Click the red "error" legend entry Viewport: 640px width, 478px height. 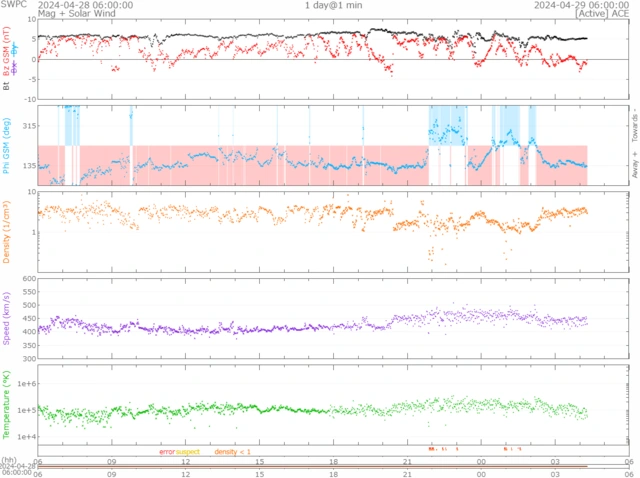click(x=167, y=452)
